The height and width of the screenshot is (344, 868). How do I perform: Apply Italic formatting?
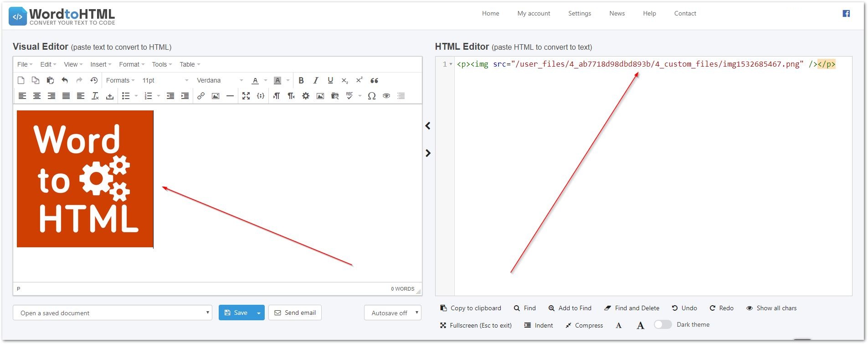click(316, 80)
